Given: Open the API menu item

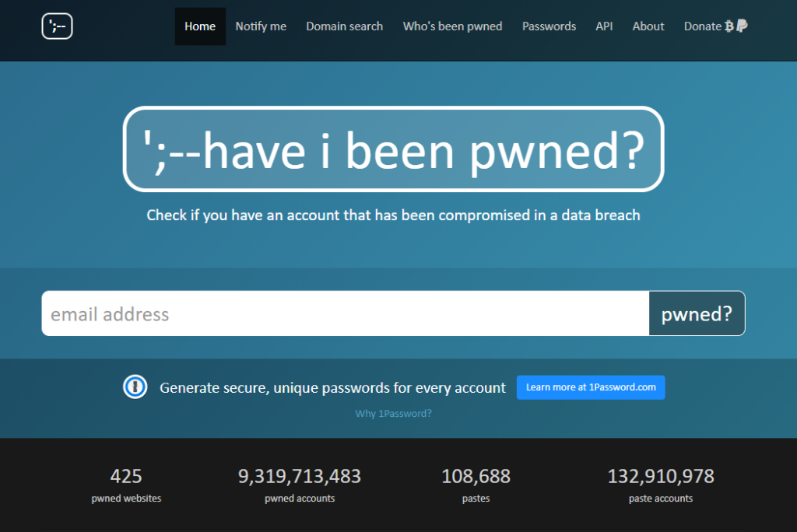Looking at the screenshot, I should click(x=604, y=26).
